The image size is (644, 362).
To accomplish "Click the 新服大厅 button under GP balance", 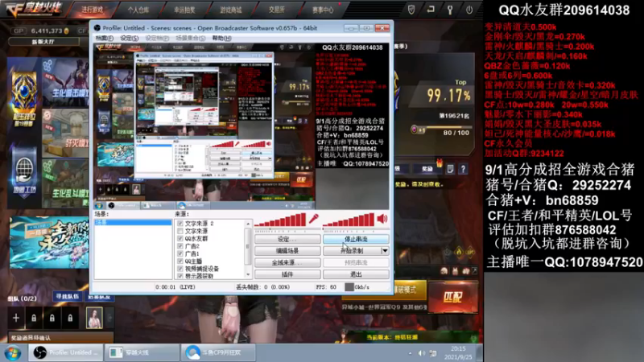I will (43, 42).
